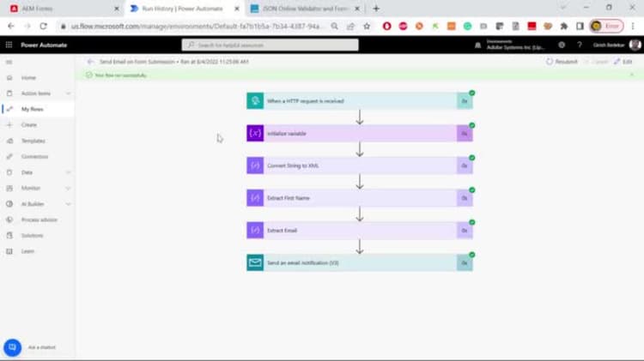Click the Ask a chatbot button

pos(12,347)
